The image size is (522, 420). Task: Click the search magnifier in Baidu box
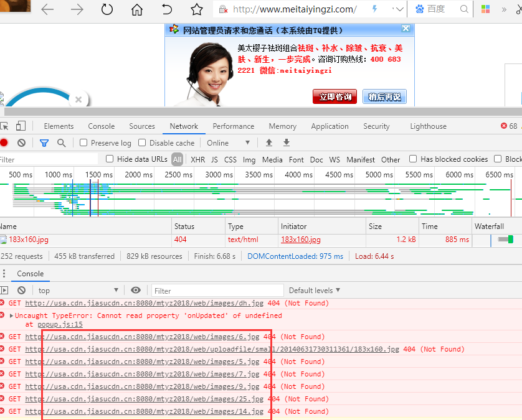464,9
